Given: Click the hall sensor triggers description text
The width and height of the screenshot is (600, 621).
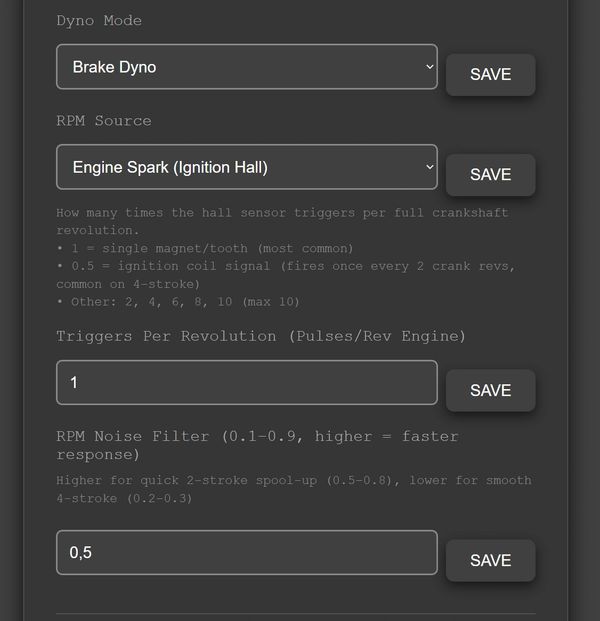Looking at the screenshot, I should coord(282,221).
